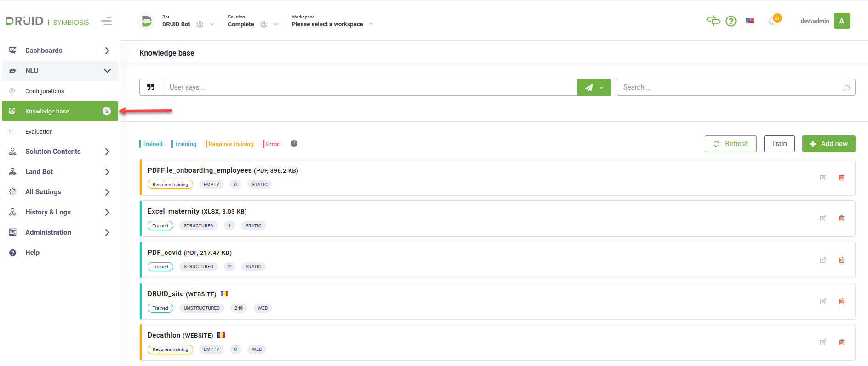
Task: Click the signpost directions icon
Action: point(713,21)
